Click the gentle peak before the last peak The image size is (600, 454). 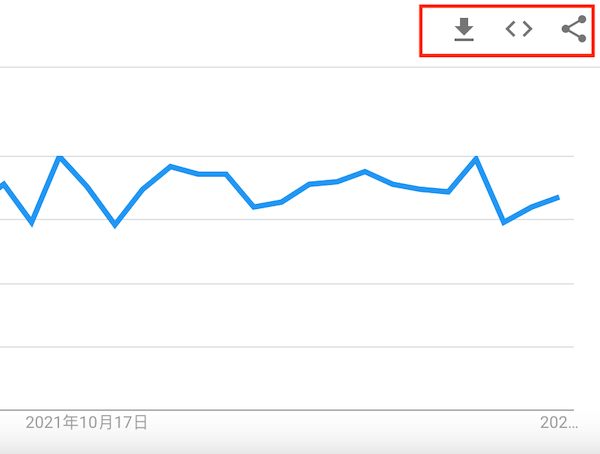pyautogui.click(x=365, y=171)
